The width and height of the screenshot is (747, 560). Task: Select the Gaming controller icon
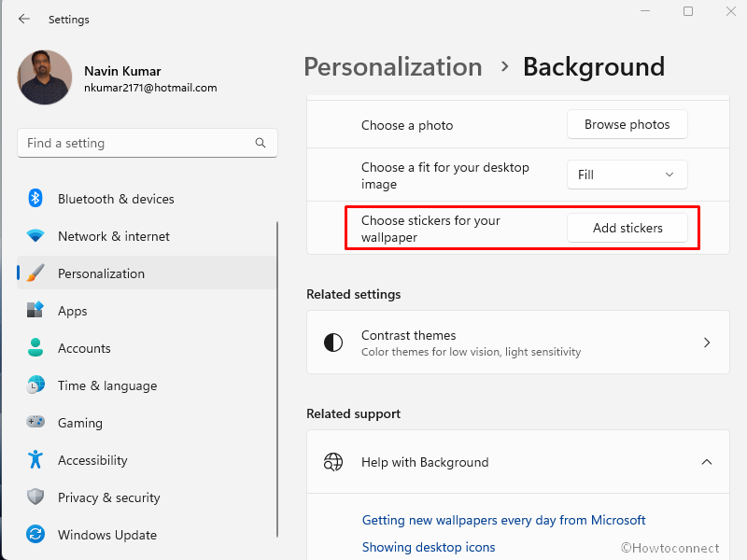[x=35, y=423]
